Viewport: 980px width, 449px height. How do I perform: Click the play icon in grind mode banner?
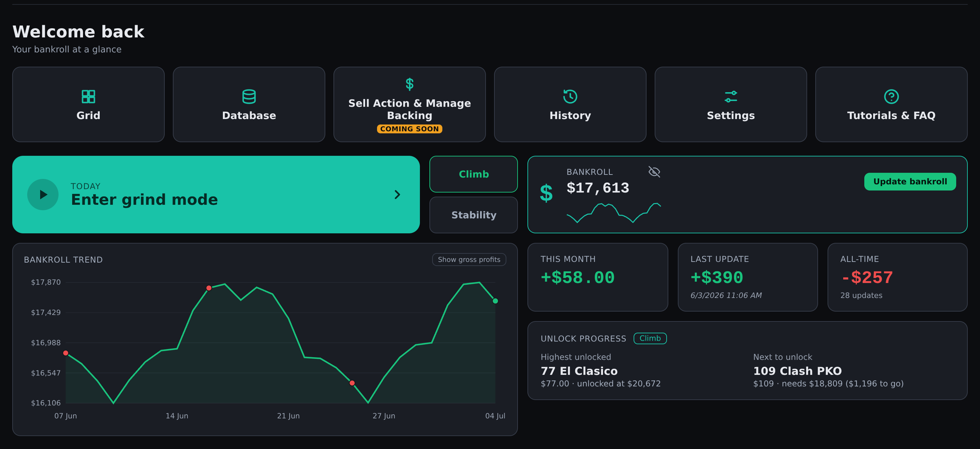click(x=43, y=195)
